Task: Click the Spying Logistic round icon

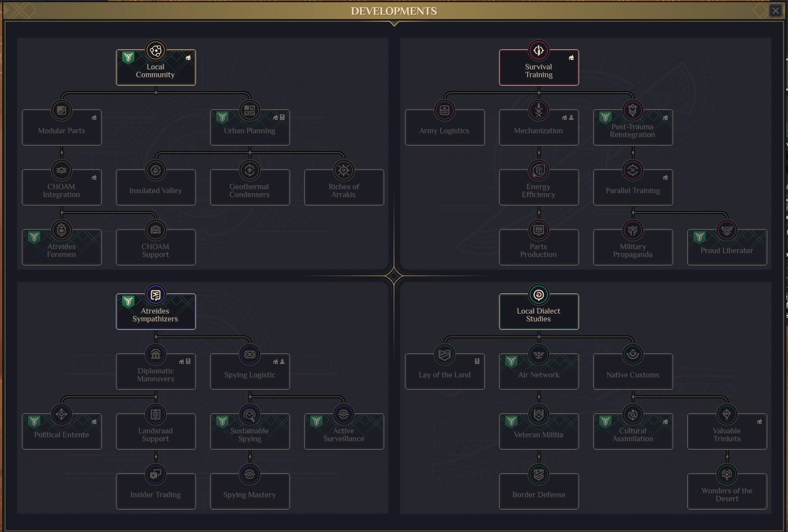Action: pos(250,354)
